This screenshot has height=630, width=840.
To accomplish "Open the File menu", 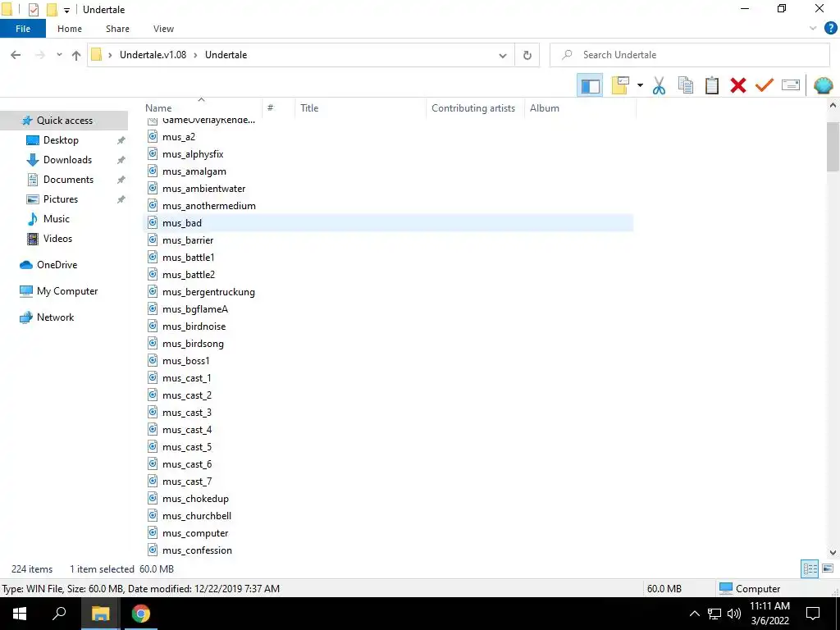I will pyautogui.click(x=23, y=29).
